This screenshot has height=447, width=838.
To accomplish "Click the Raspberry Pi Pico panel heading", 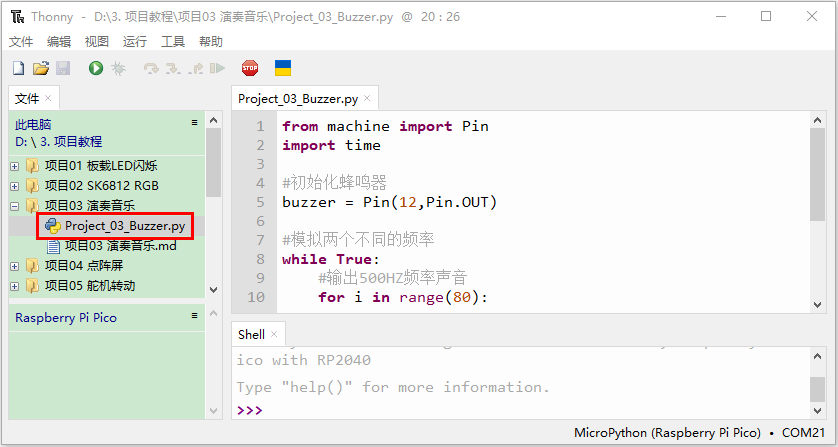I will [x=66, y=318].
